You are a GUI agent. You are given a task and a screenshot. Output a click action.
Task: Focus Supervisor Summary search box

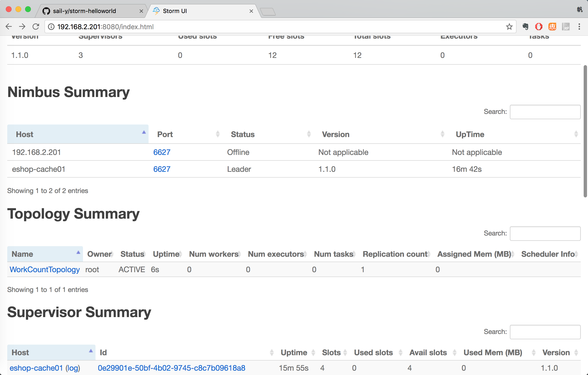545,332
